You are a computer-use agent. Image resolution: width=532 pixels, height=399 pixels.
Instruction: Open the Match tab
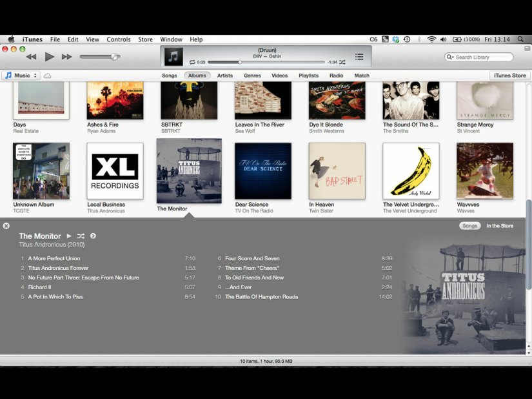point(362,76)
